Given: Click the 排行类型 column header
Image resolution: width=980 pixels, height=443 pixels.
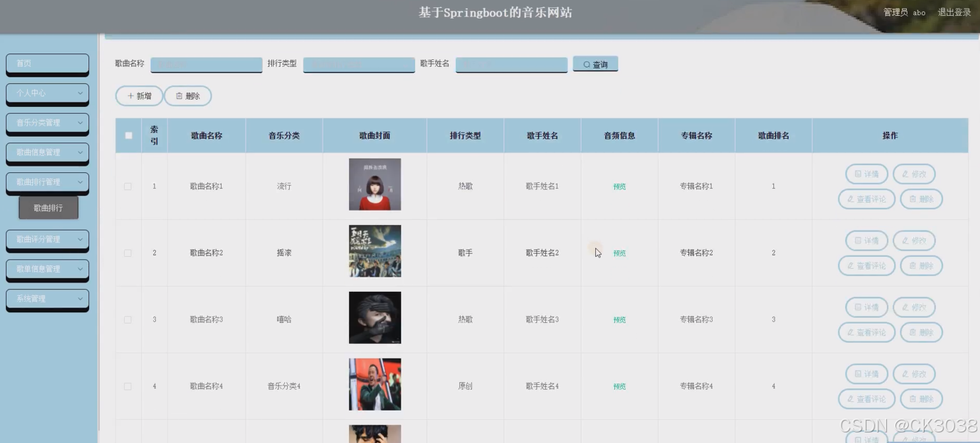Looking at the screenshot, I should click(x=465, y=136).
